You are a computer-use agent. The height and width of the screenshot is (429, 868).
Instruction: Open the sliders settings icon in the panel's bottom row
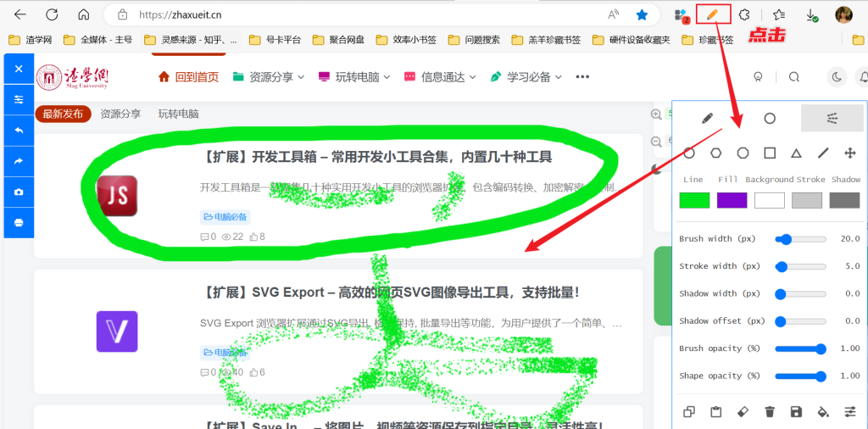pos(849,412)
